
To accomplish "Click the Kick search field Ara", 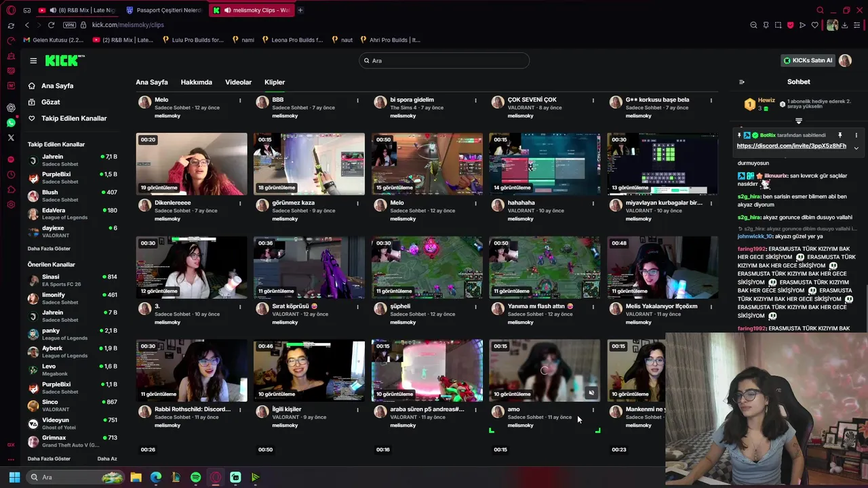I will coord(444,60).
